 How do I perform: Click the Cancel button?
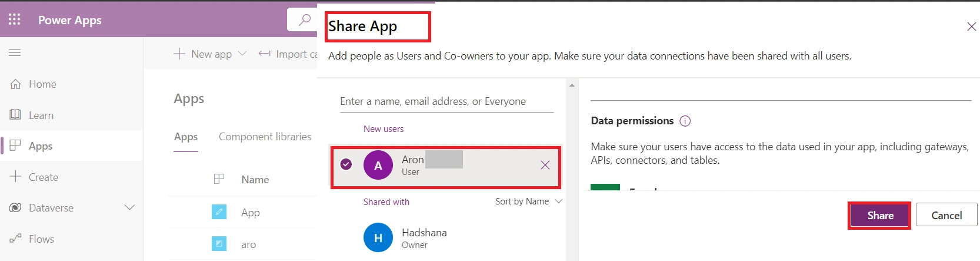point(946,216)
